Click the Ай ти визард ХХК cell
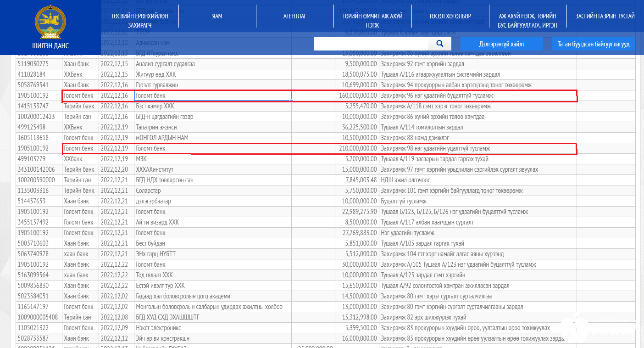The image size is (644, 348). (213, 222)
